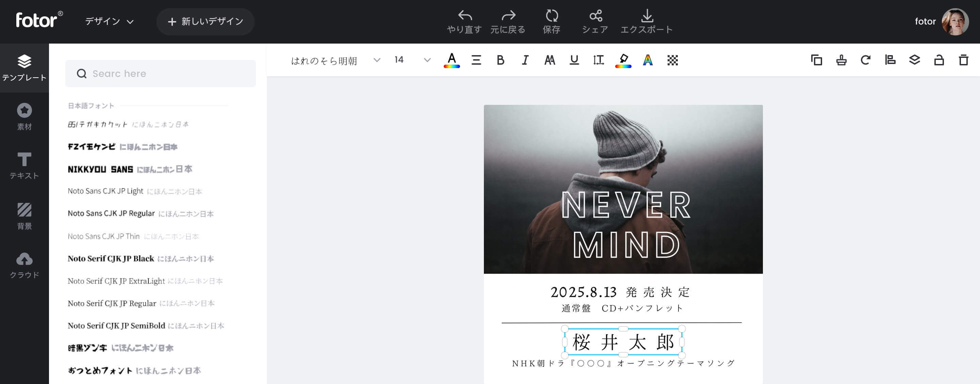Switch to the 背景 sidebar tab

[24, 215]
